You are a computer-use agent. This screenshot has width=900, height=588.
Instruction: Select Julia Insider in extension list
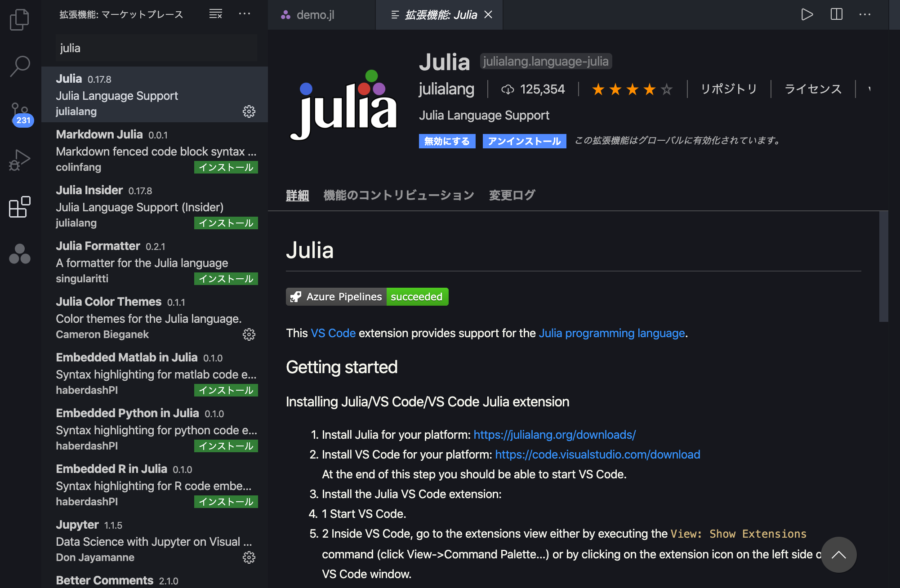[x=155, y=206]
